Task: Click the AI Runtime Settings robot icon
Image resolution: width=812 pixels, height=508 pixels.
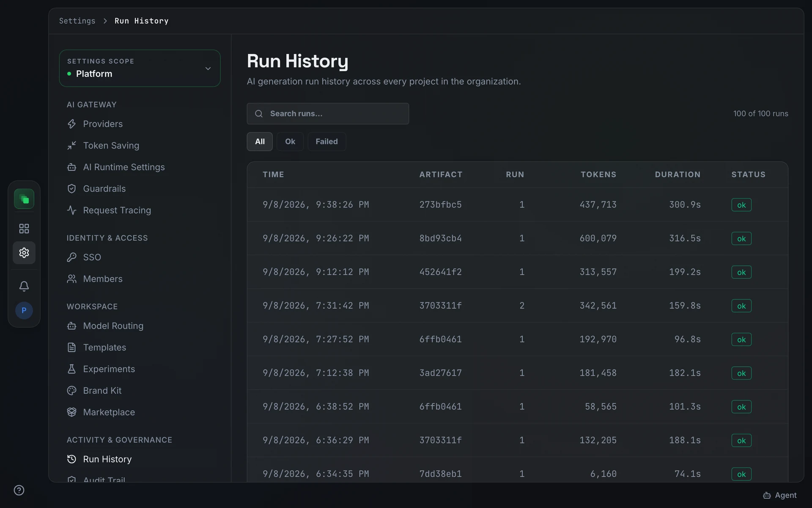Action: pos(72,167)
